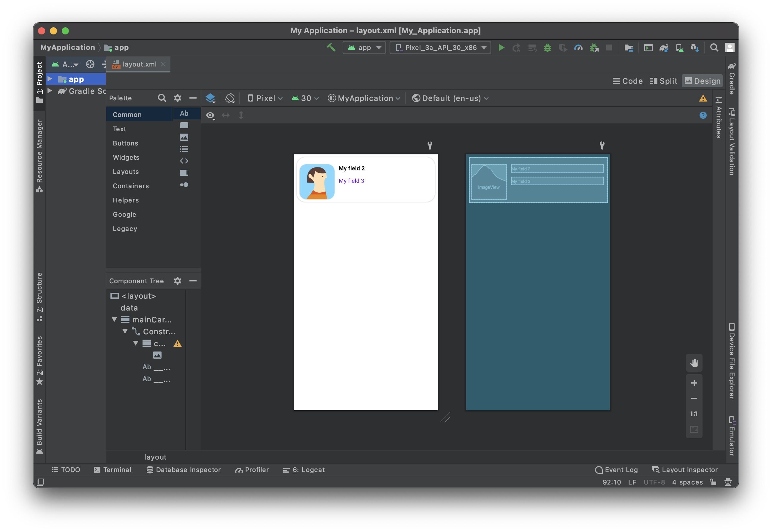The height and width of the screenshot is (532, 772).
Task: Select the ImageView palette item
Action: [184, 137]
